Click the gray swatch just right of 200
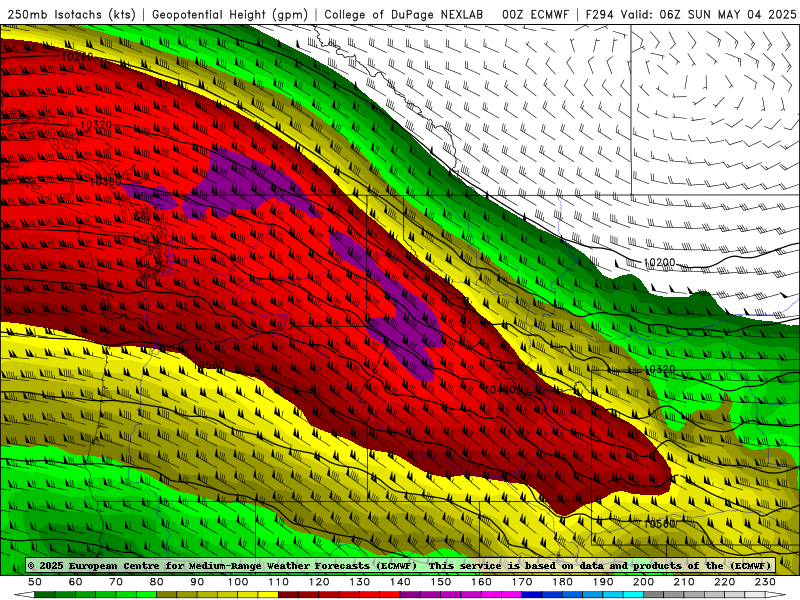 654,595
